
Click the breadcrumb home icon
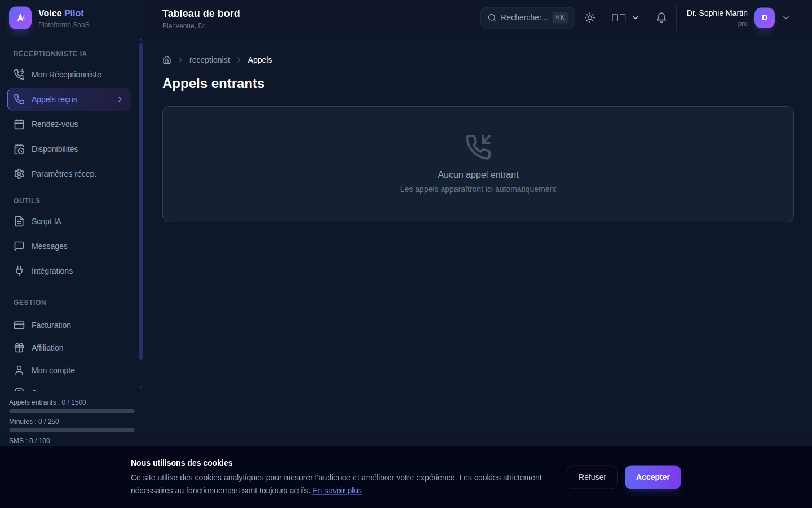coord(167,60)
